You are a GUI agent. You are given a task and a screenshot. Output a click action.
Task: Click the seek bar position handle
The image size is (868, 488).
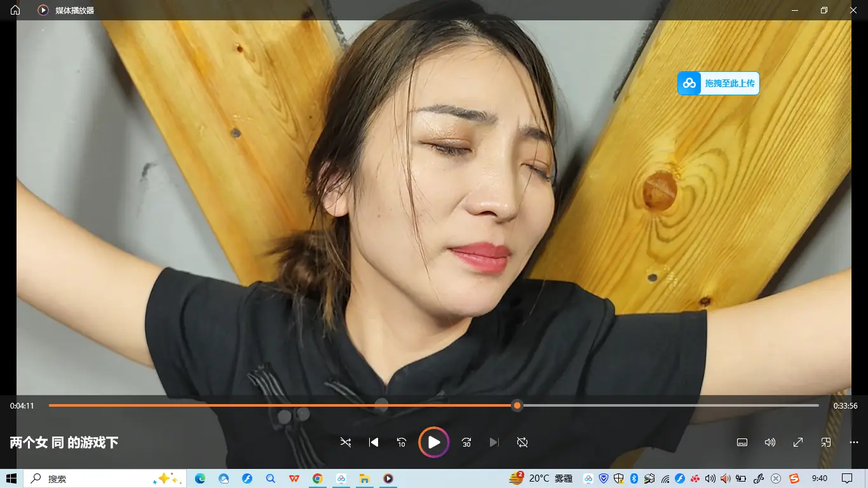click(x=517, y=405)
